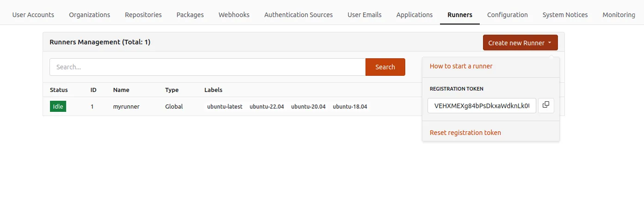Open the Packages tab
644x202 pixels.
click(190, 15)
